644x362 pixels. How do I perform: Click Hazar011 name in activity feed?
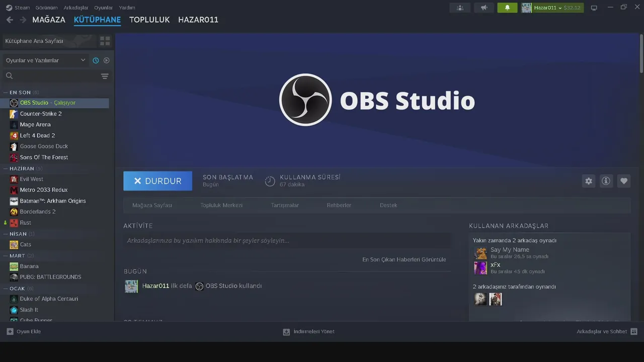[155, 286]
